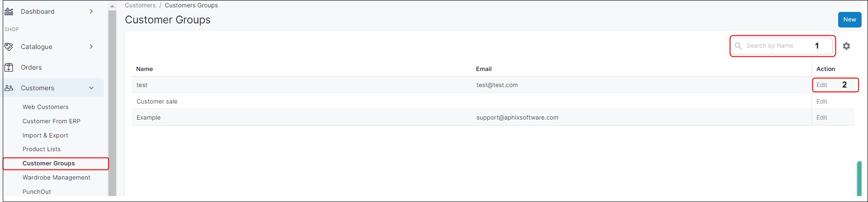
Task: Open Customer From ERP page
Action: [51, 121]
